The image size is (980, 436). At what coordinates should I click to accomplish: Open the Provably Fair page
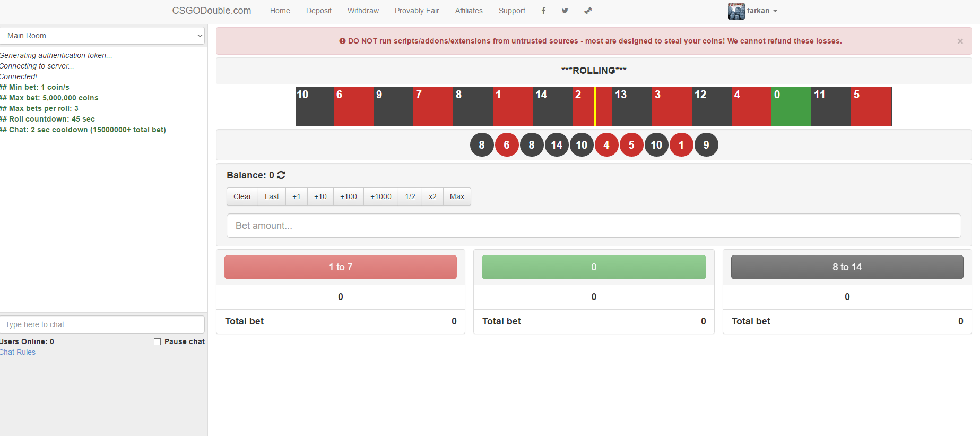417,11
